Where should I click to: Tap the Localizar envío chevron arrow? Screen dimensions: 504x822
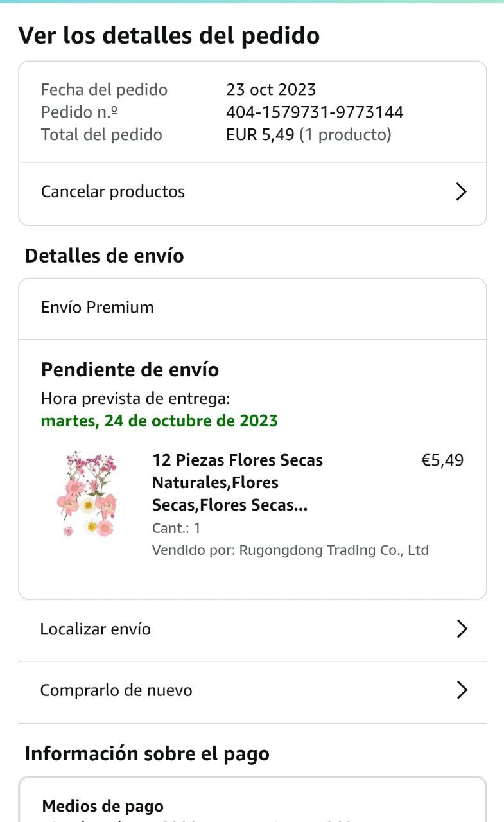coord(461,629)
